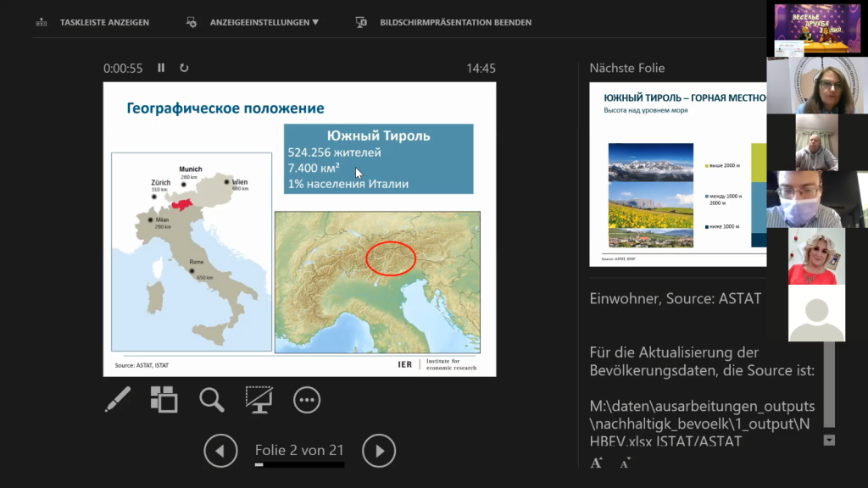Pause the presentation timer

point(161,68)
